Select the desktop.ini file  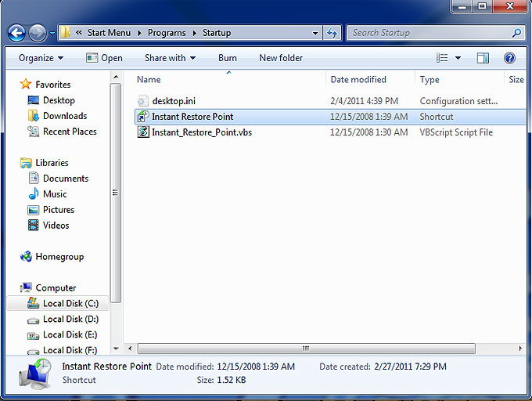click(174, 101)
